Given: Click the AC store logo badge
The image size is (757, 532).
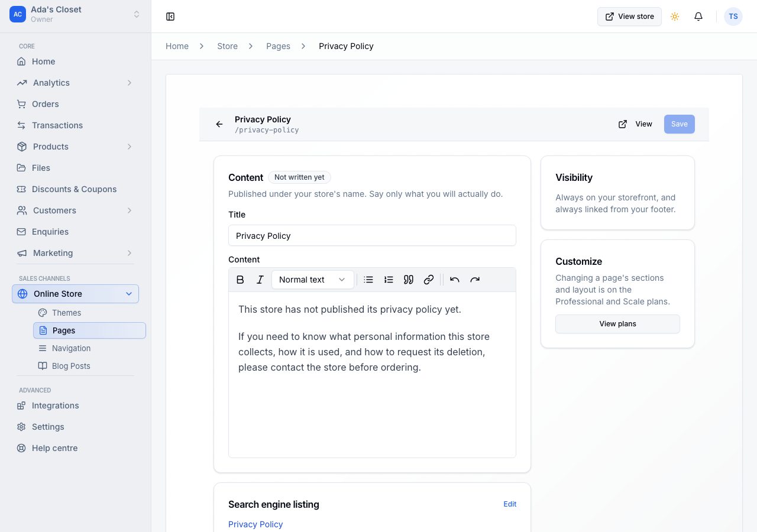Looking at the screenshot, I should pyautogui.click(x=18, y=14).
